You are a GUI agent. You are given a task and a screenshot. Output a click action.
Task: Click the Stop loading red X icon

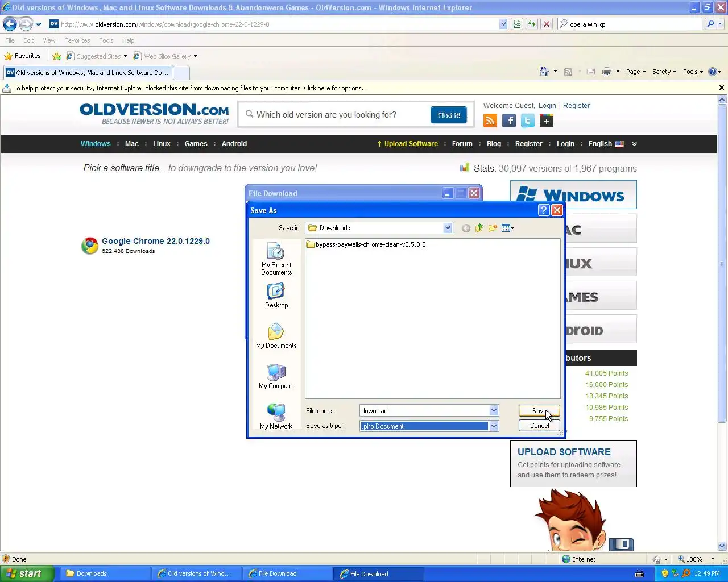pos(546,24)
